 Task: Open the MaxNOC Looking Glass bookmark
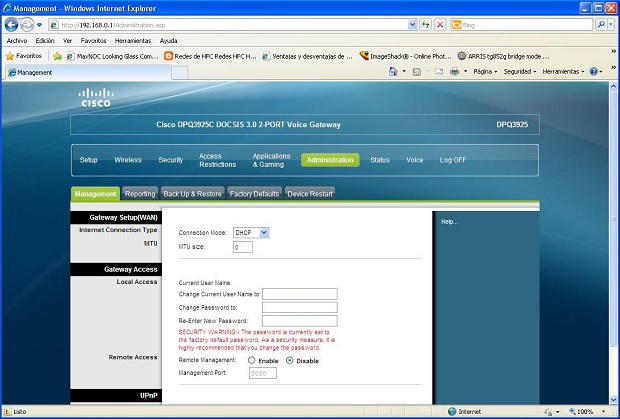pos(112,56)
